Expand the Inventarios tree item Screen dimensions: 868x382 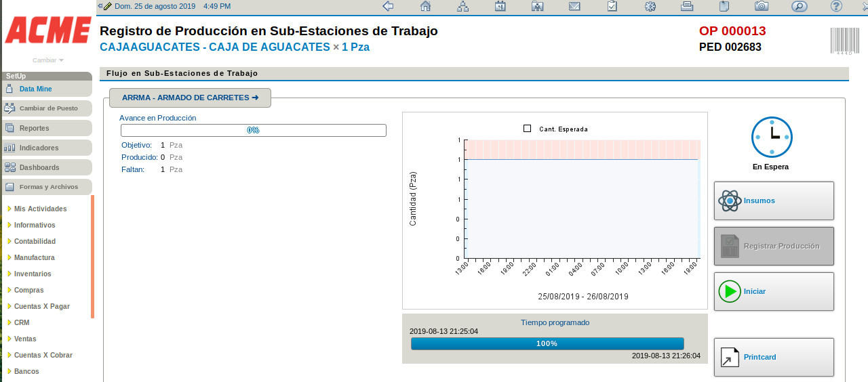tap(33, 274)
